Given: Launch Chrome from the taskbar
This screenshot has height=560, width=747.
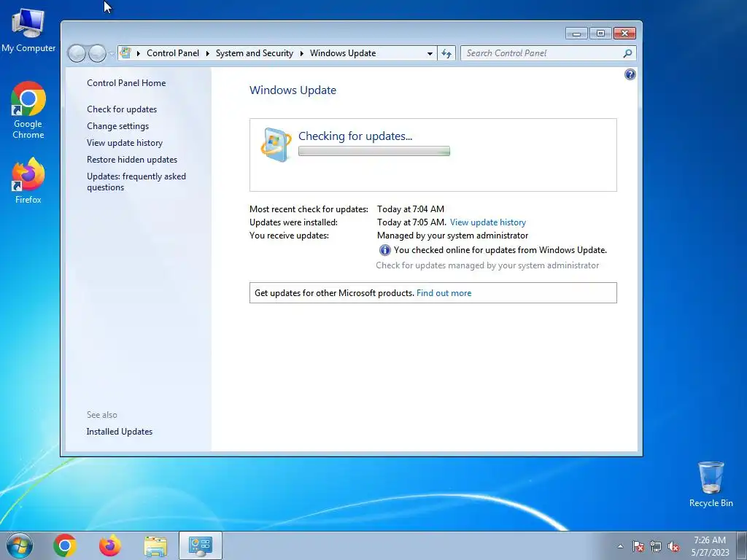Looking at the screenshot, I should tap(65, 545).
